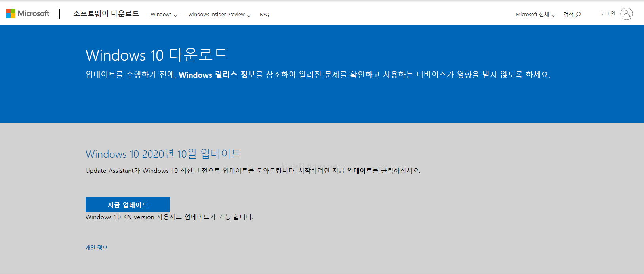Open the 개인 정보 link

pos(96,247)
